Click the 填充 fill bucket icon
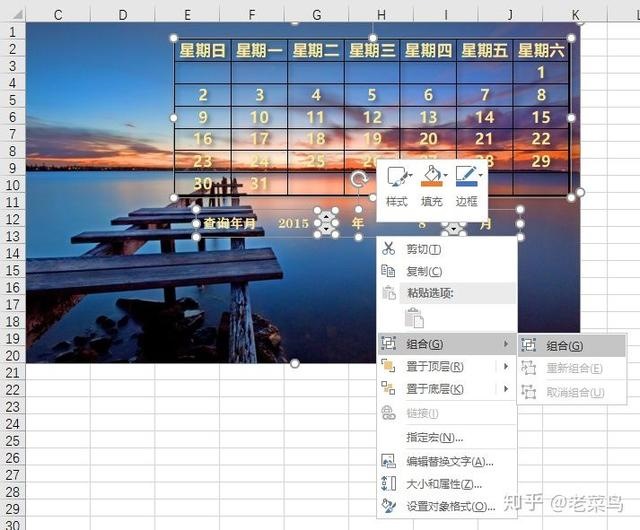The image size is (640, 530). click(431, 176)
